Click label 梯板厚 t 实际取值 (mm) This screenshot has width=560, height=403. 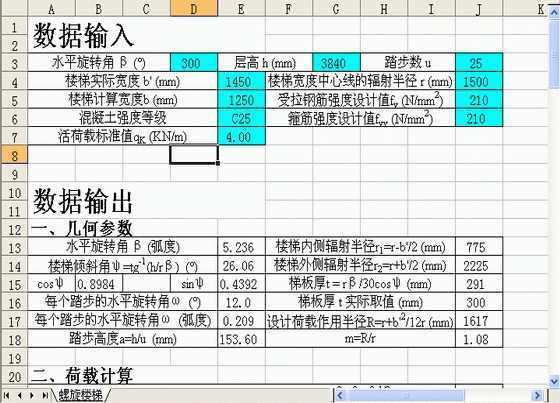point(360,302)
